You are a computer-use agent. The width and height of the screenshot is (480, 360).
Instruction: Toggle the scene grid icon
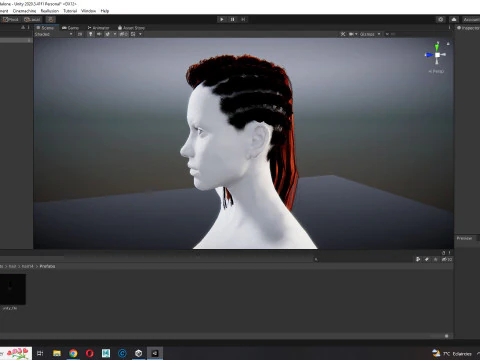pyautogui.click(x=133, y=34)
